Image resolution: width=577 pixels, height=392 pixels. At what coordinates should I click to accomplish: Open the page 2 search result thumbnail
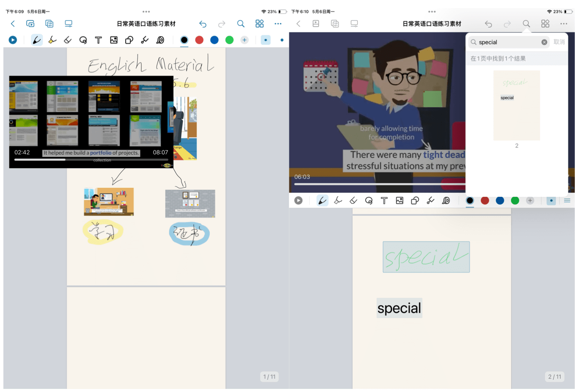tap(517, 105)
